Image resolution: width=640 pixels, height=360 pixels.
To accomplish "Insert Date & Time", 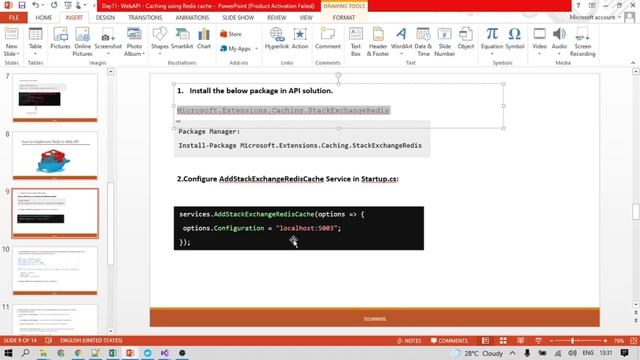I will tap(423, 42).
